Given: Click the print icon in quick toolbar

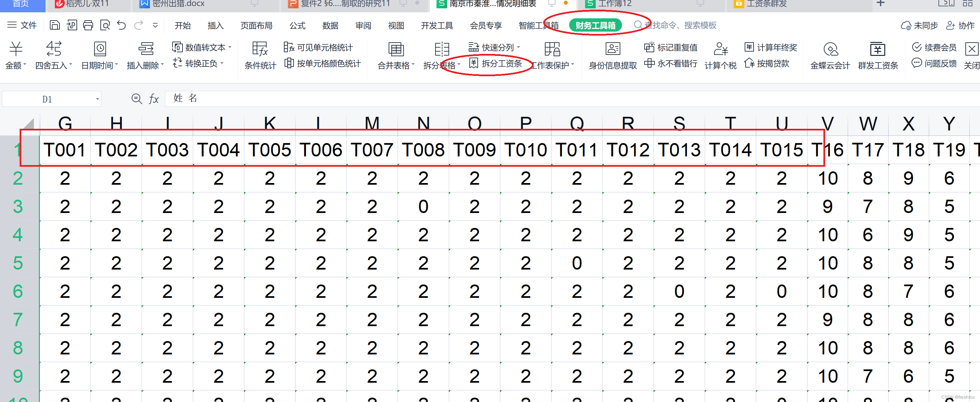Looking at the screenshot, I should [88, 26].
